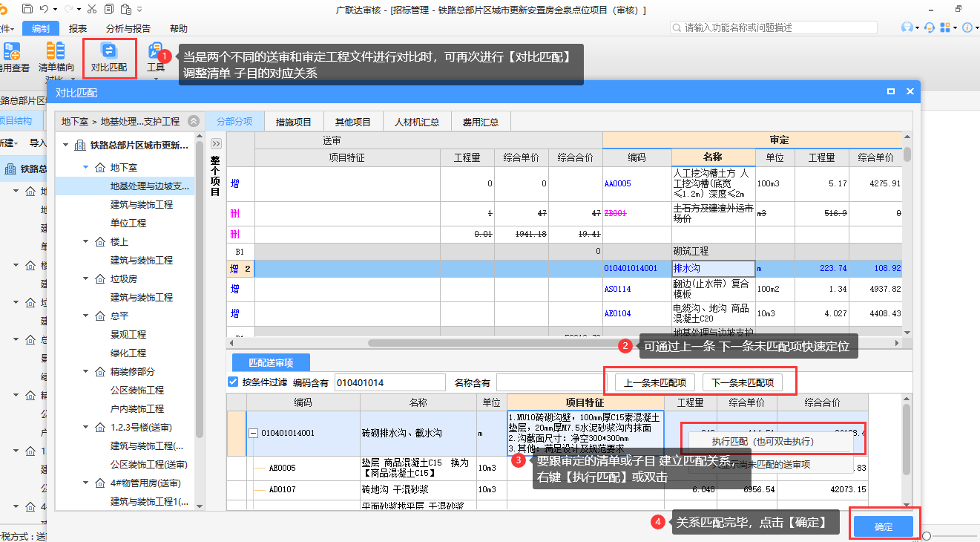This screenshot has height=542, width=980.
Task: Click the copy icon in title bar
Action: [x=109, y=10]
